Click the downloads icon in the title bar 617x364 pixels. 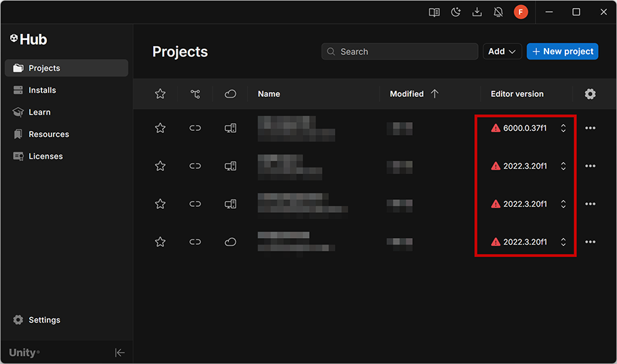click(477, 12)
